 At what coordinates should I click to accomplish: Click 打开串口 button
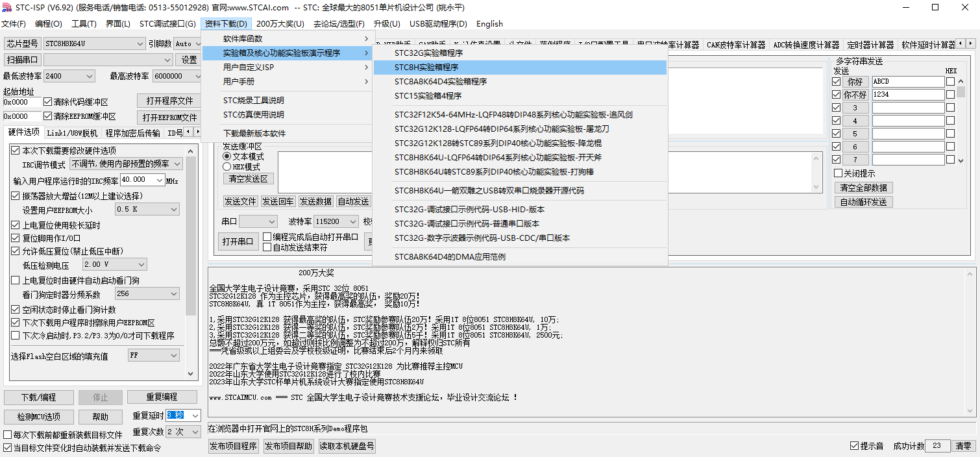click(238, 241)
